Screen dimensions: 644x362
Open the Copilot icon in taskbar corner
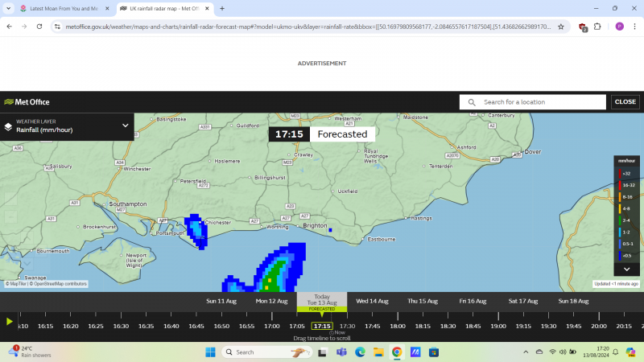point(630,352)
